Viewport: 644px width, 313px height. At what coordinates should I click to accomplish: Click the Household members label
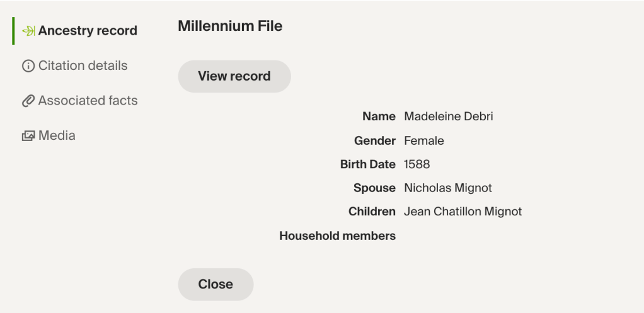[x=337, y=236]
